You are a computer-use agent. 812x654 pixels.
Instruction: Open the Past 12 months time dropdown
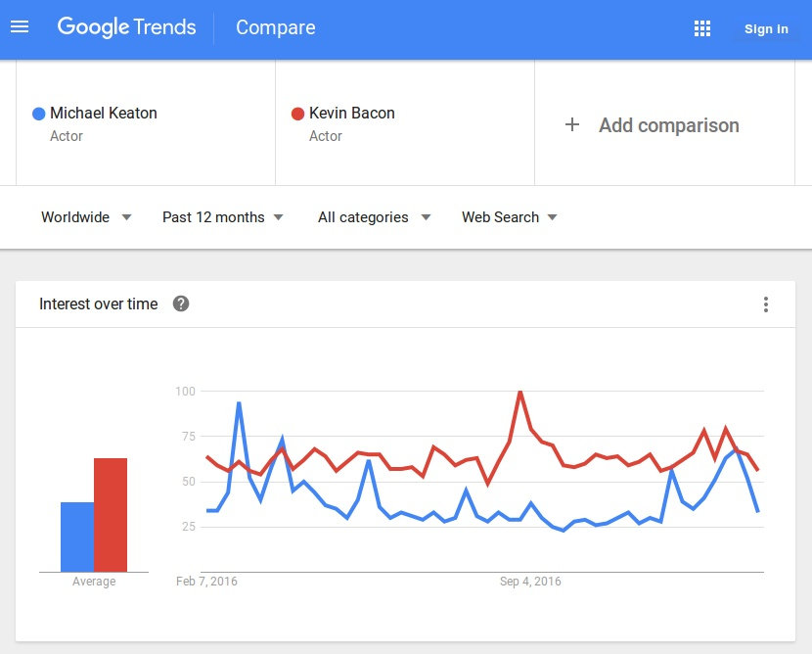click(x=223, y=217)
